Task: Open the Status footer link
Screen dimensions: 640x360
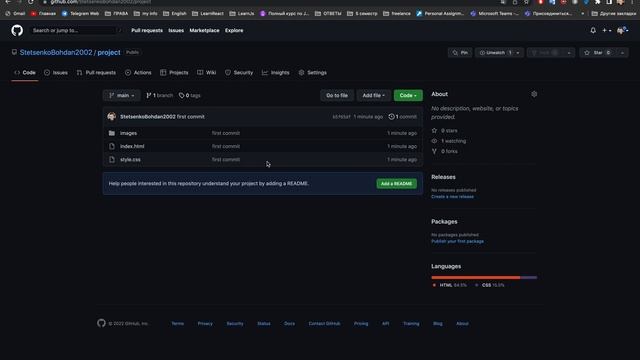Action: tap(264, 324)
